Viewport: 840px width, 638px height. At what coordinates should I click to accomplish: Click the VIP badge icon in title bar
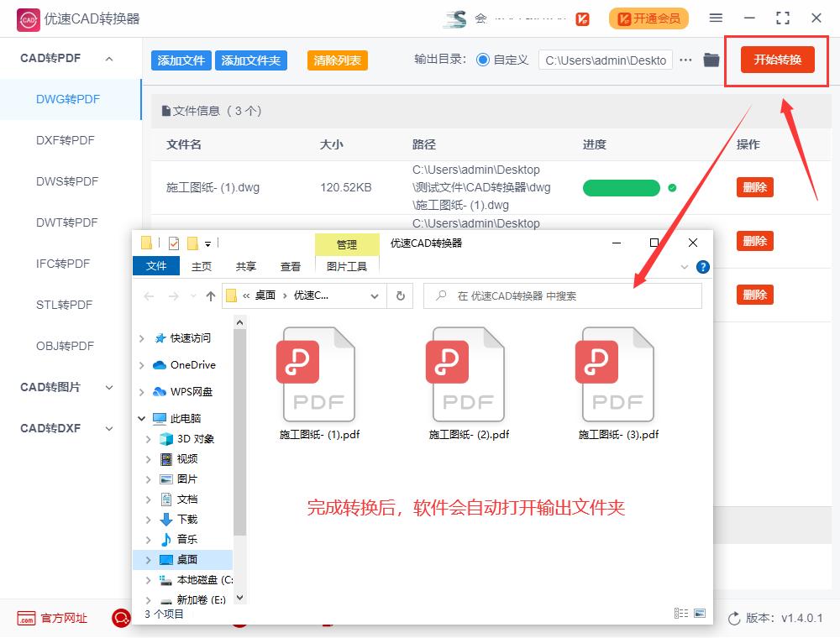pos(583,18)
